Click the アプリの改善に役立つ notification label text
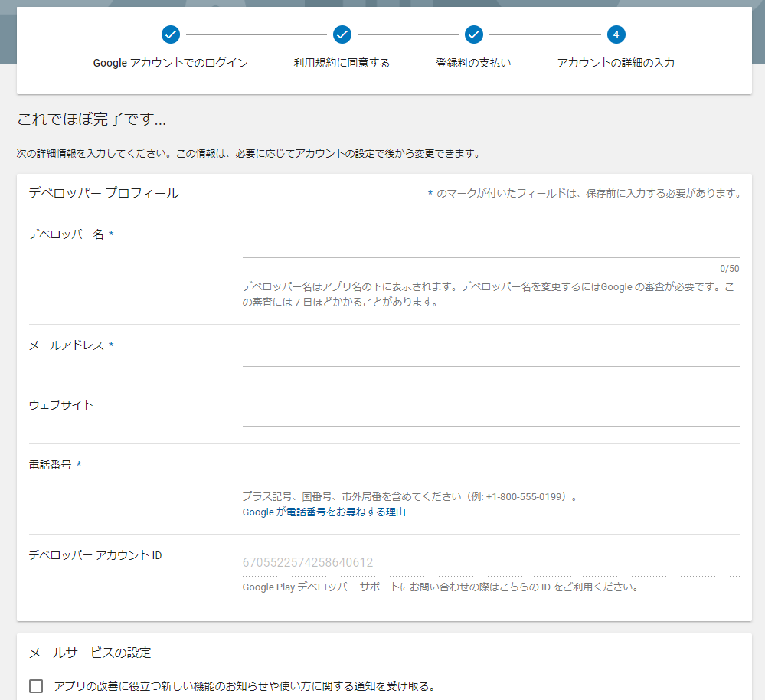Image resolution: width=765 pixels, height=700 pixels. coord(245,685)
